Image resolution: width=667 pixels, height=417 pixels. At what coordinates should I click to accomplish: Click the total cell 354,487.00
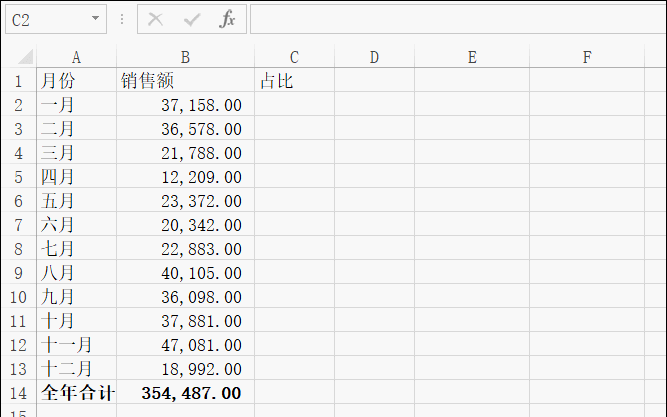coord(185,393)
